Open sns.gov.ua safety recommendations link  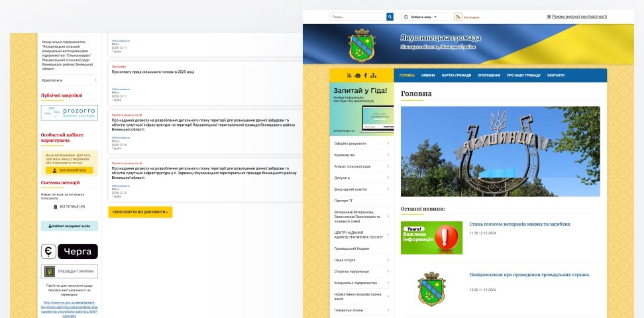pyautogui.click(x=70, y=309)
